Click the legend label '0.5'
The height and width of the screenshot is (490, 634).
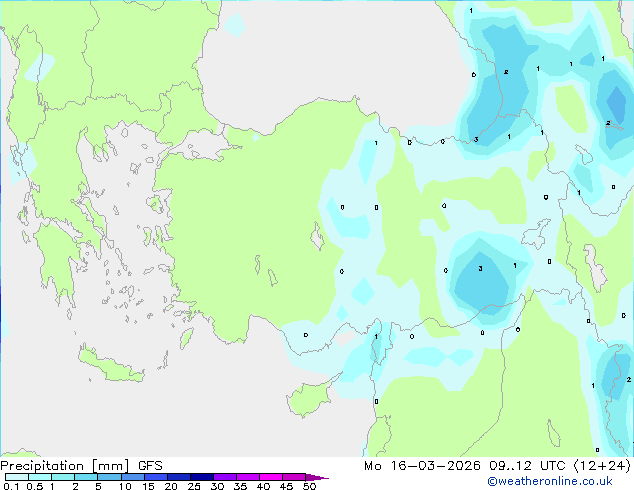tap(34, 486)
